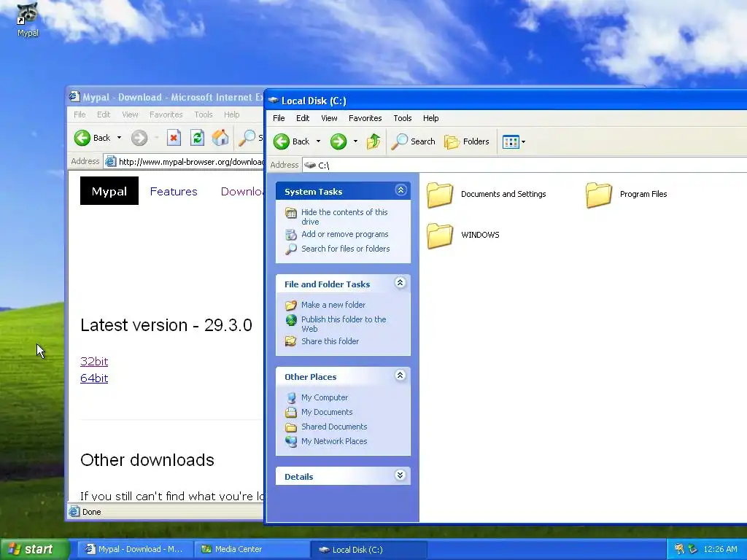Open the Mypal desktop shortcut icon
Image resolution: width=747 pixels, height=560 pixels.
(x=28, y=20)
